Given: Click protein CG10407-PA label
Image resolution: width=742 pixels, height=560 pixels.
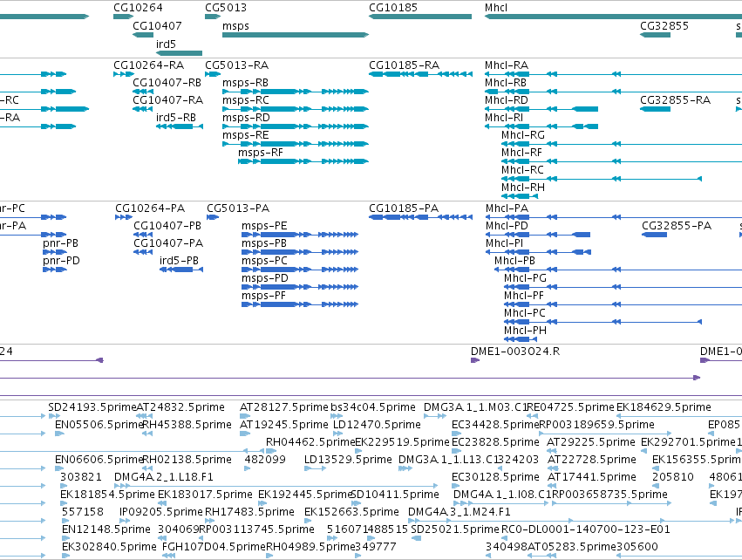Looking at the screenshot, I should pyautogui.click(x=168, y=243).
